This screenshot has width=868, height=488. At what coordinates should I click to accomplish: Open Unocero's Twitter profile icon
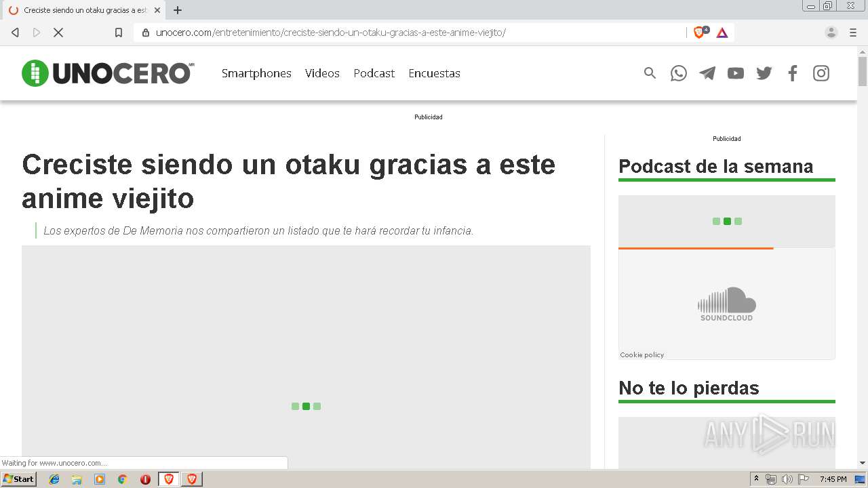[x=764, y=73]
